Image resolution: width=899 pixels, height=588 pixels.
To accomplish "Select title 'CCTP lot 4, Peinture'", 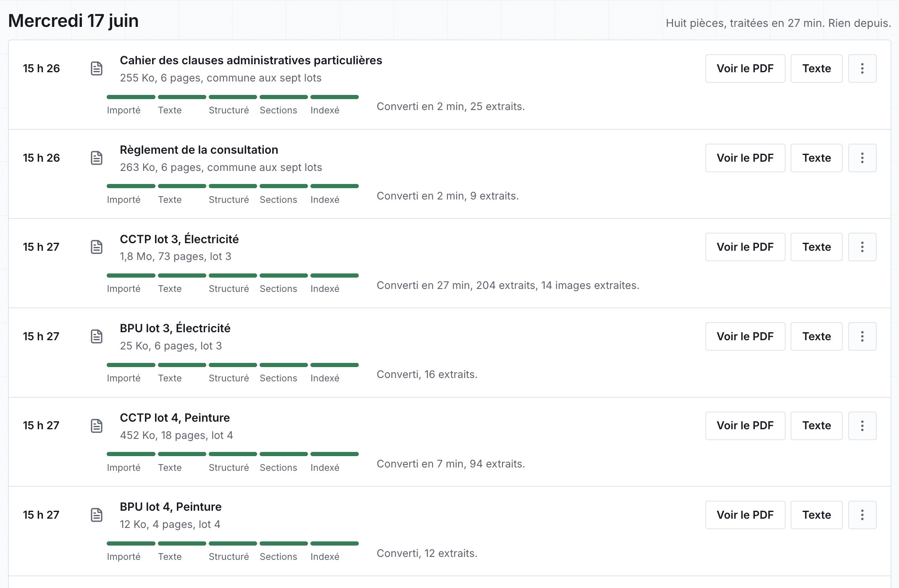I will tap(175, 418).
